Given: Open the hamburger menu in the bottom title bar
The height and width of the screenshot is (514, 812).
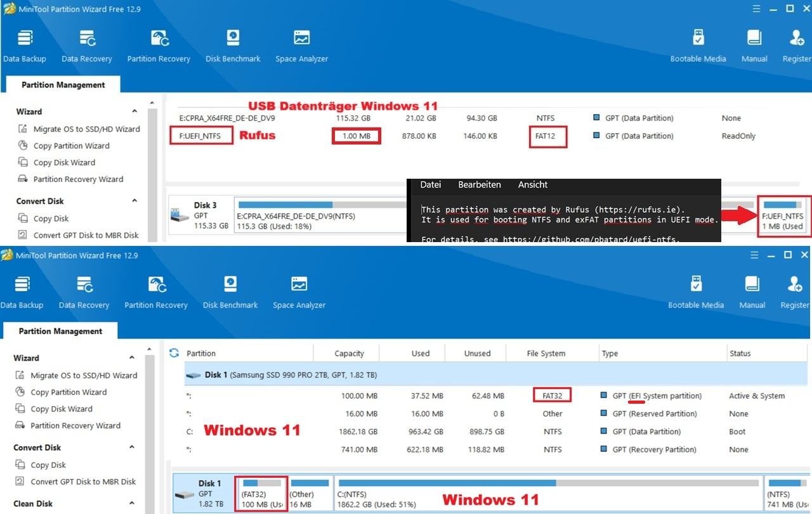Looking at the screenshot, I should (x=753, y=255).
